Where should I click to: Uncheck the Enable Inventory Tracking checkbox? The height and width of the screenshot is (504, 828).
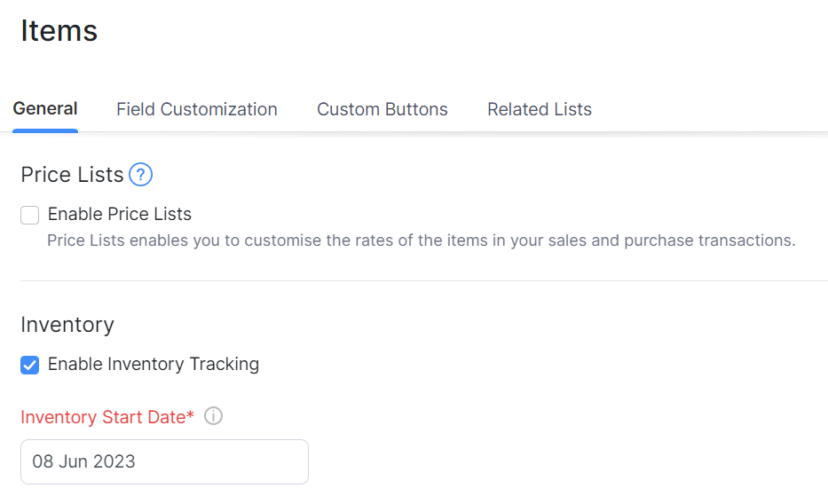[x=30, y=365]
